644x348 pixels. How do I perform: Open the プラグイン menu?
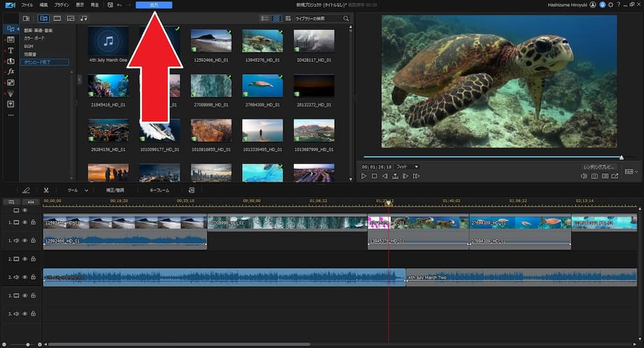62,5
